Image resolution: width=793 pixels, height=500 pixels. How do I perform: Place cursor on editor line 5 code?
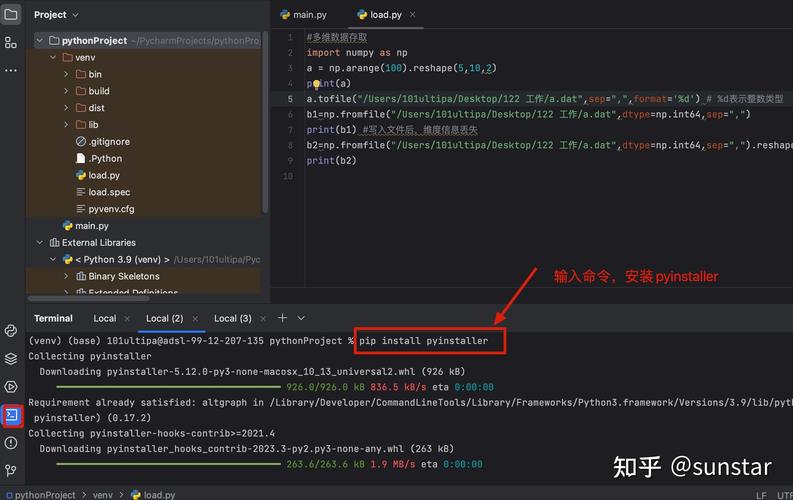(x=545, y=99)
